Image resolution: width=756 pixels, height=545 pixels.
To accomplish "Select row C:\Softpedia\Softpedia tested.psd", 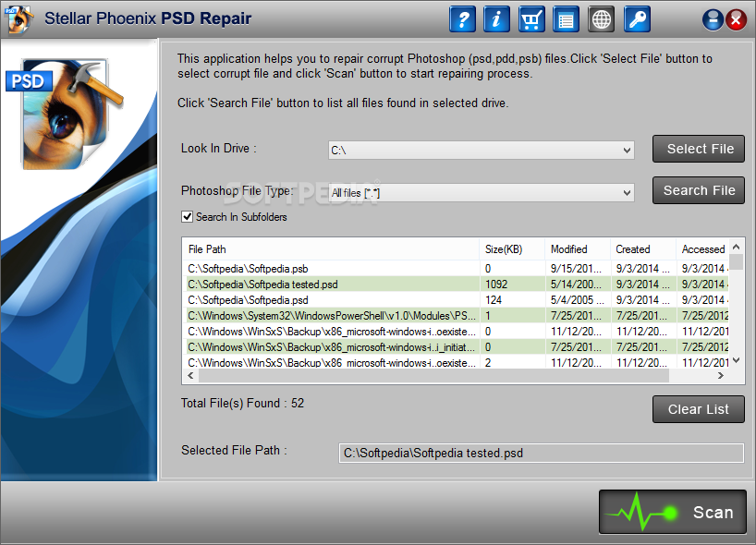I will pyautogui.click(x=456, y=285).
